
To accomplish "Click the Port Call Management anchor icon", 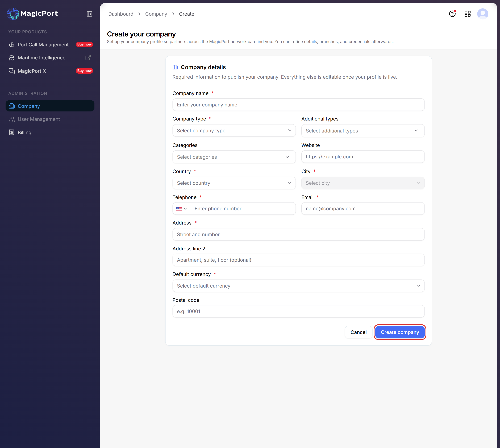I will (x=12, y=45).
